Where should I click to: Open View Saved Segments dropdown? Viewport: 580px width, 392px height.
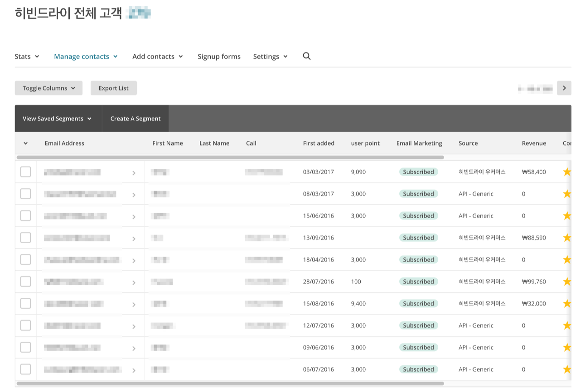(x=58, y=119)
